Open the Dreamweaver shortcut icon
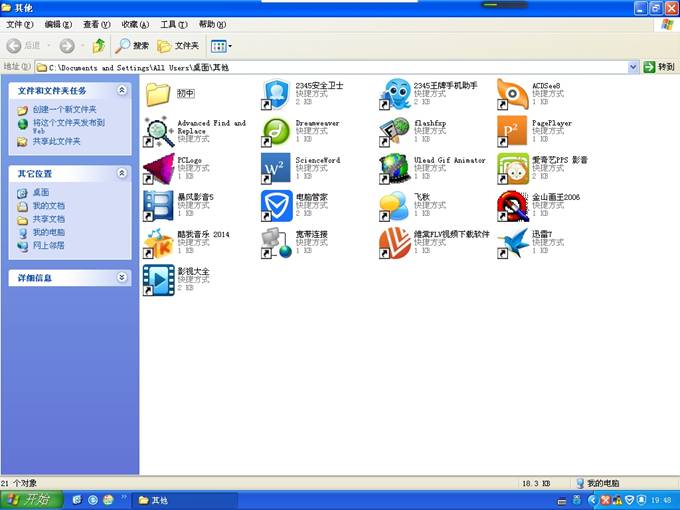 click(x=276, y=131)
